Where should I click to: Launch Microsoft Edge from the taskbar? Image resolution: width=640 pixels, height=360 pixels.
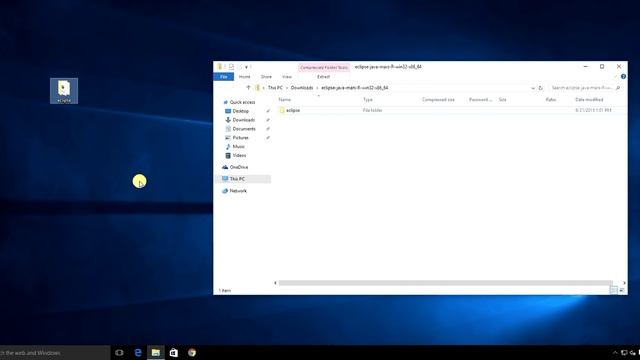[x=138, y=353]
